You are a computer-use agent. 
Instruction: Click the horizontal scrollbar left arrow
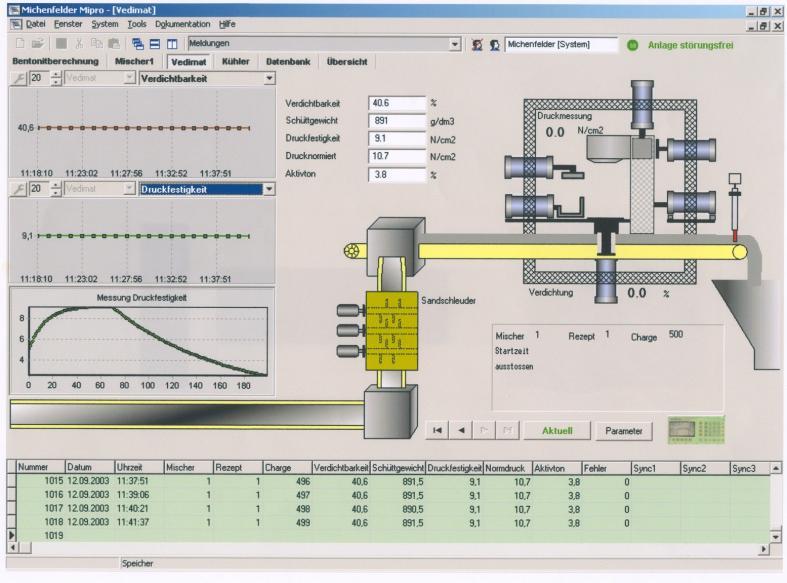point(14,548)
